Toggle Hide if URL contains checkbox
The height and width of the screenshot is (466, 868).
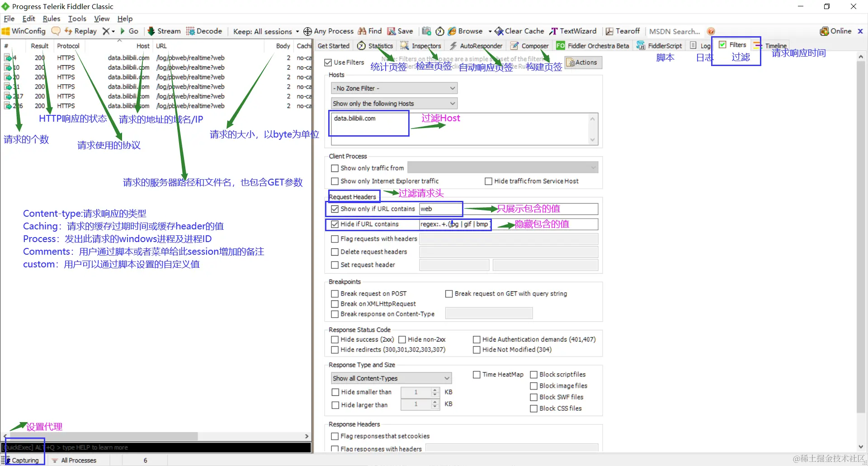(x=335, y=224)
